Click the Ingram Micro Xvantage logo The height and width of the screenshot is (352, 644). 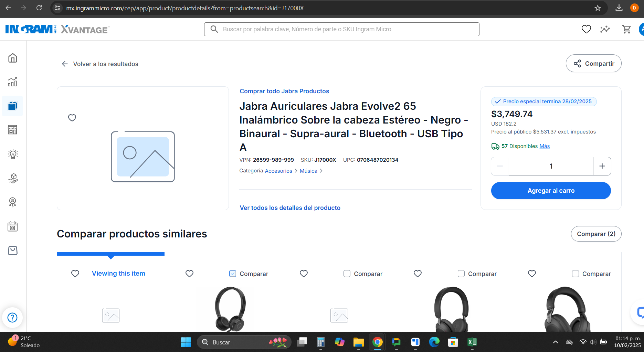click(x=57, y=30)
